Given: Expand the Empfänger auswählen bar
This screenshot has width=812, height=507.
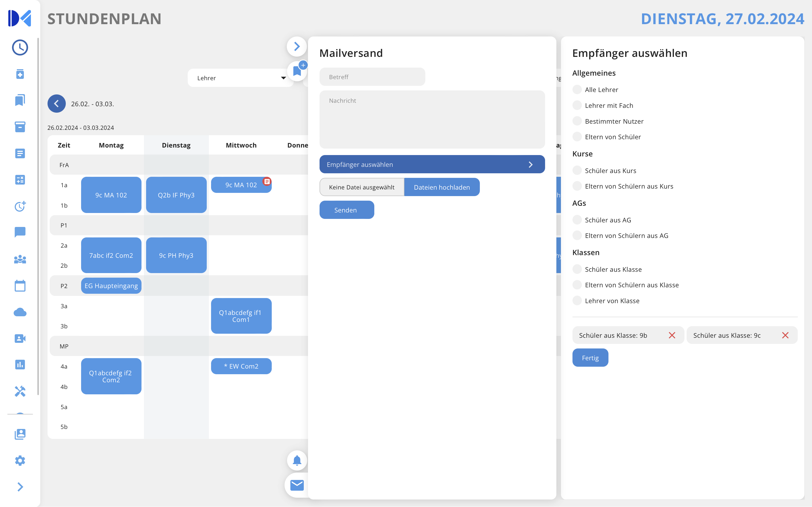Looking at the screenshot, I should coord(432,164).
